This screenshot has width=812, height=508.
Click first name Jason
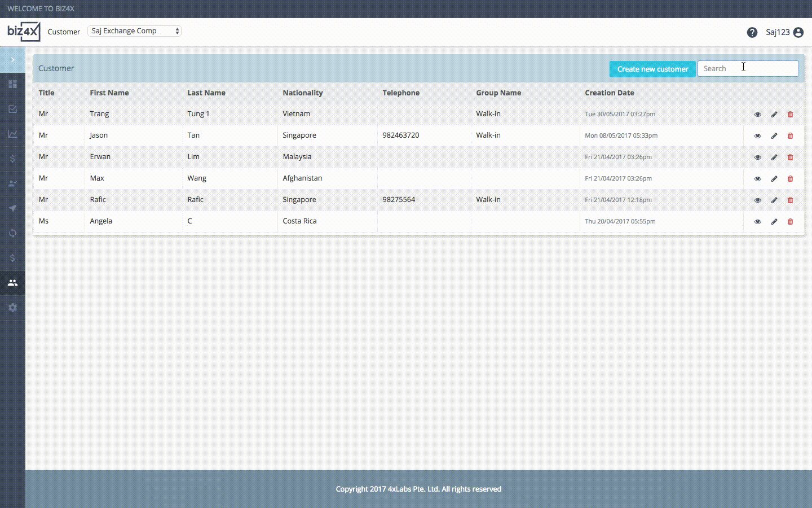(x=99, y=135)
